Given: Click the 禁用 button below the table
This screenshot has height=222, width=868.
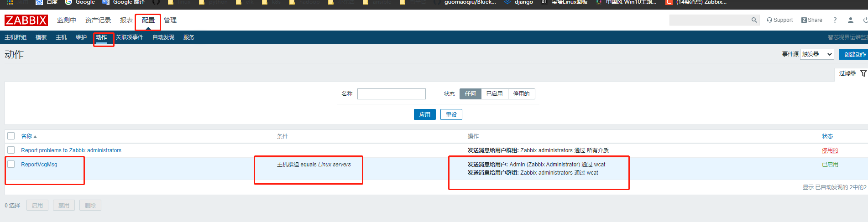Looking at the screenshot, I should [64, 206].
